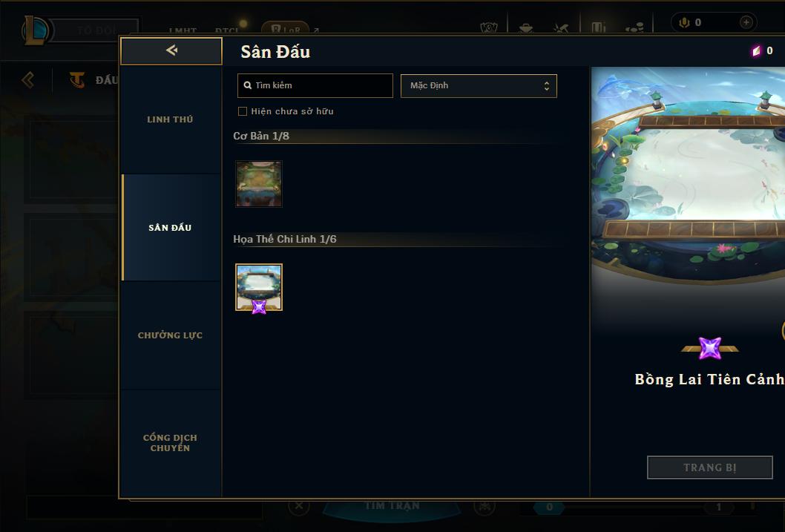Click the star shards currency icon
Image resolution: width=785 pixels, height=532 pixels.
coord(757,50)
